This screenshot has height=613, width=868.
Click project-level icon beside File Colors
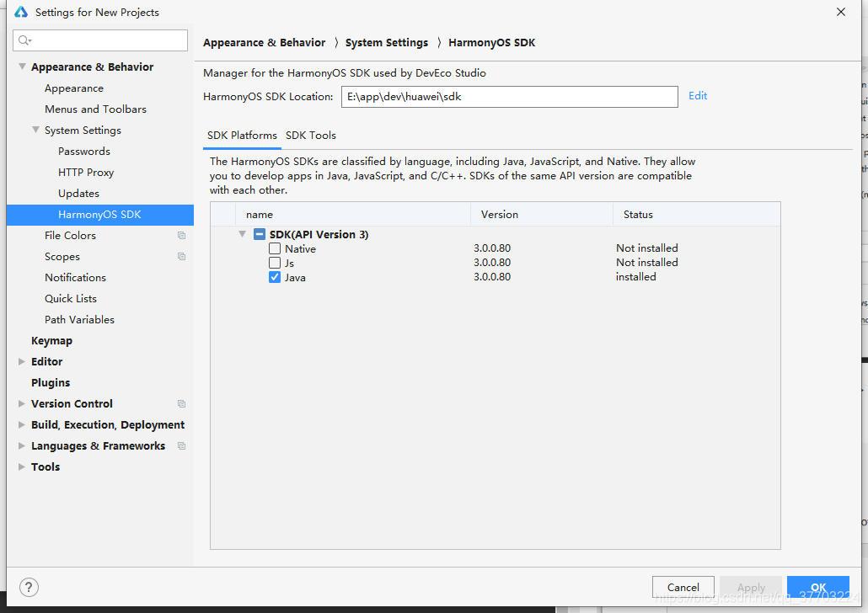pos(181,236)
